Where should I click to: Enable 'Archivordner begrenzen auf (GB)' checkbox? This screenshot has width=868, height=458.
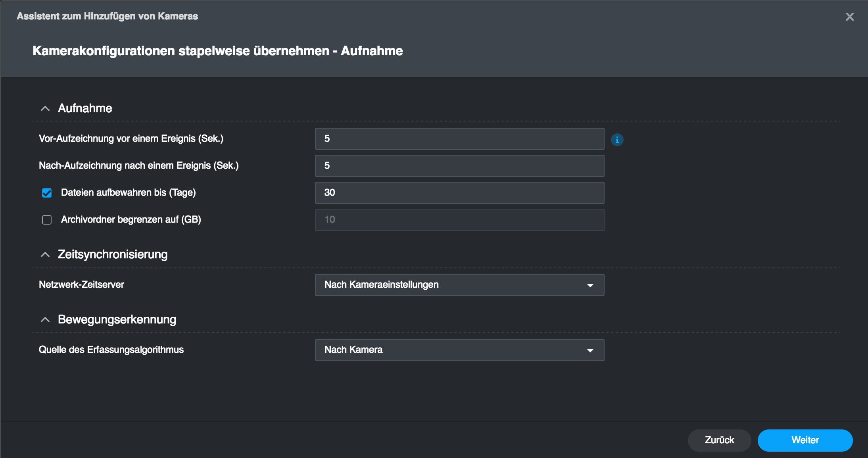(47, 220)
